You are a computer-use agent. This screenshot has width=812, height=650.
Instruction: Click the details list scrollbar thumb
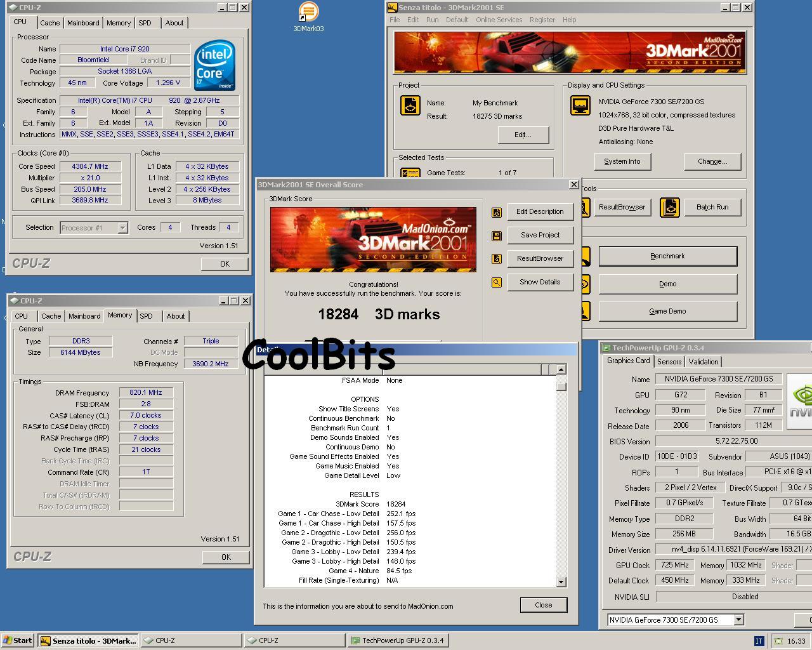point(561,385)
